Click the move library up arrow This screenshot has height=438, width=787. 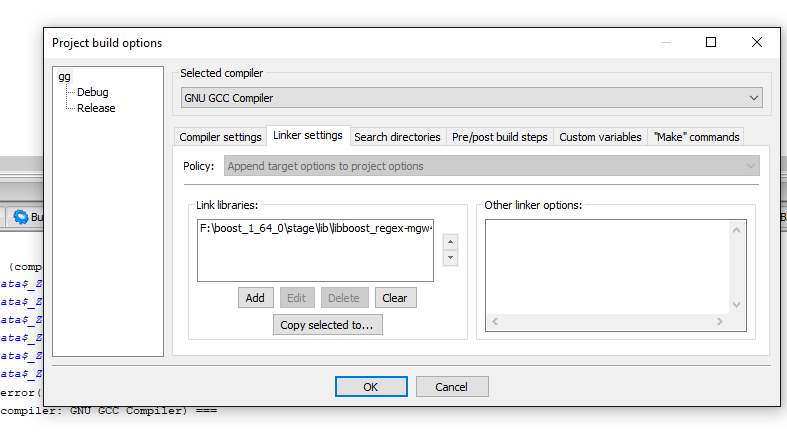tap(450, 241)
